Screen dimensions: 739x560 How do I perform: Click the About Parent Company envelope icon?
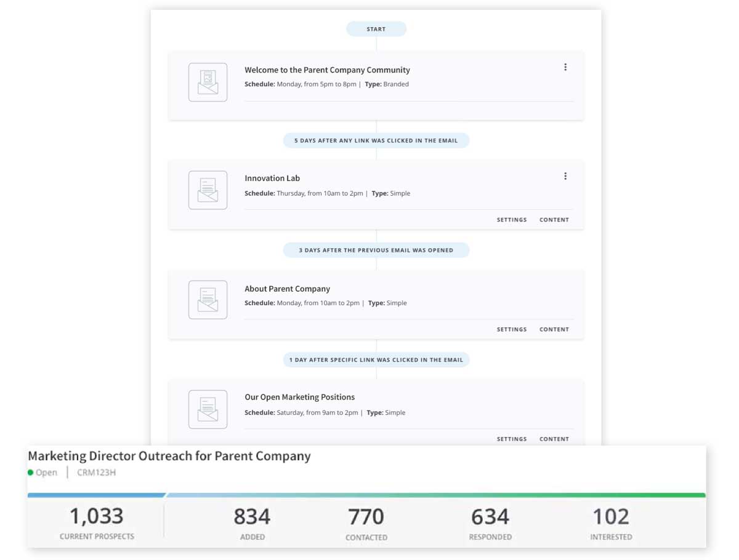click(208, 300)
